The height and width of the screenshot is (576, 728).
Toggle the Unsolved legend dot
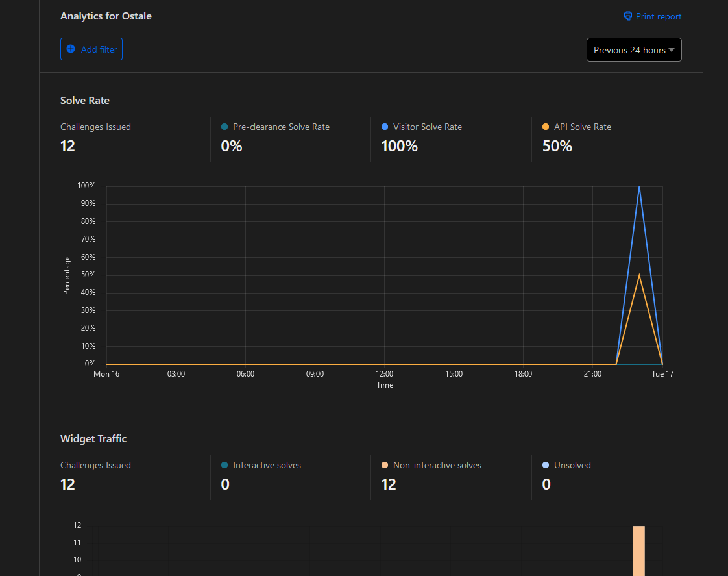tap(546, 465)
